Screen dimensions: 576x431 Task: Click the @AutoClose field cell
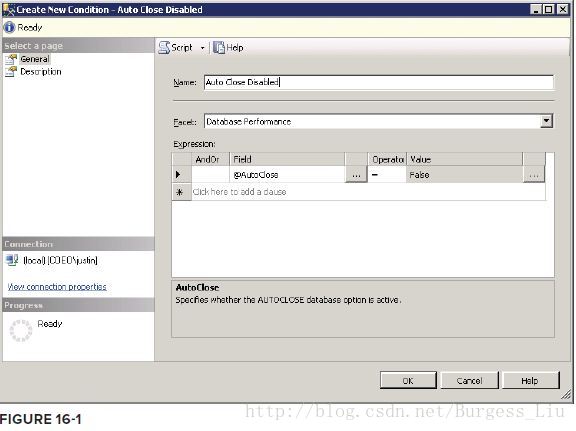(x=287, y=175)
